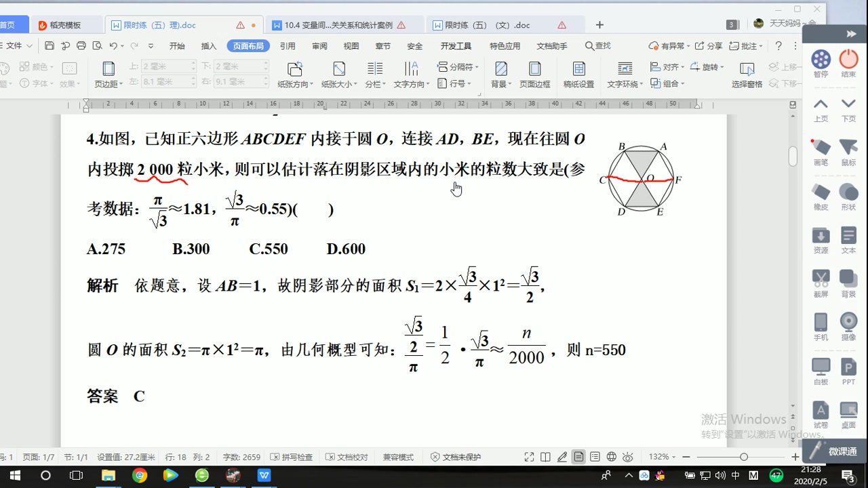Open the 审阅 ribbon tab
The width and height of the screenshot is (868, 488).
pos(319,46)
